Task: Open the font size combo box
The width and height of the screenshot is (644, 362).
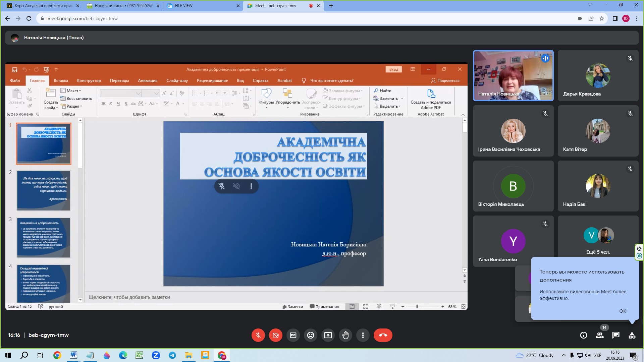Action: point(150,93)
